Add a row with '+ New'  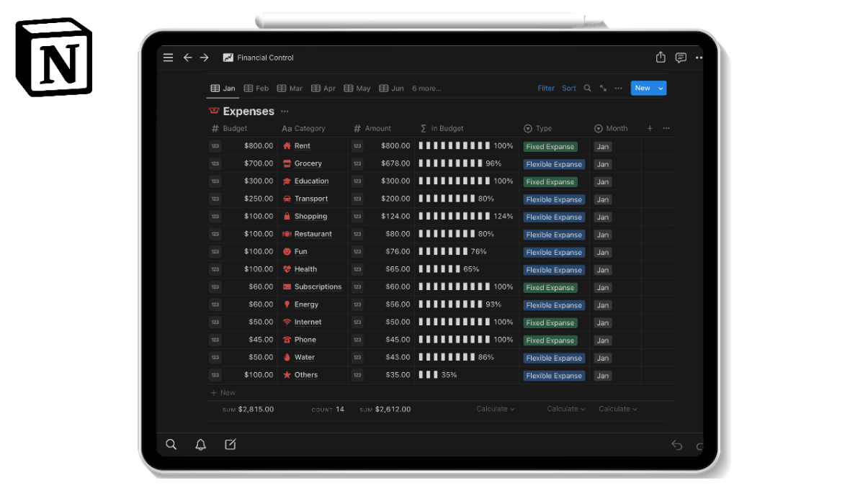point(223,393)
